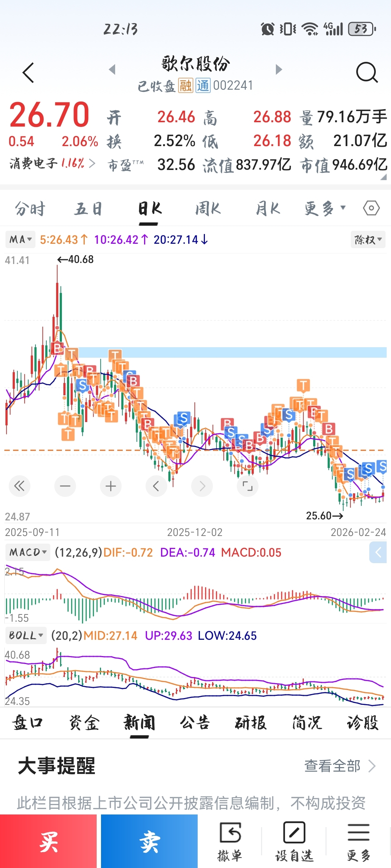Open 新闻 news tab
Image resolution: width=391 pixels, height=868 pixels.
[x=139, y=723]
